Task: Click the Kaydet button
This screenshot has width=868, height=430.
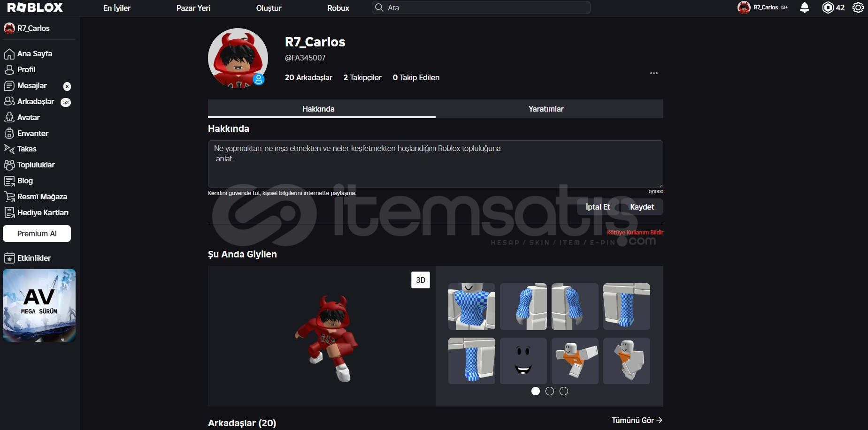Action: pos(642,207)
